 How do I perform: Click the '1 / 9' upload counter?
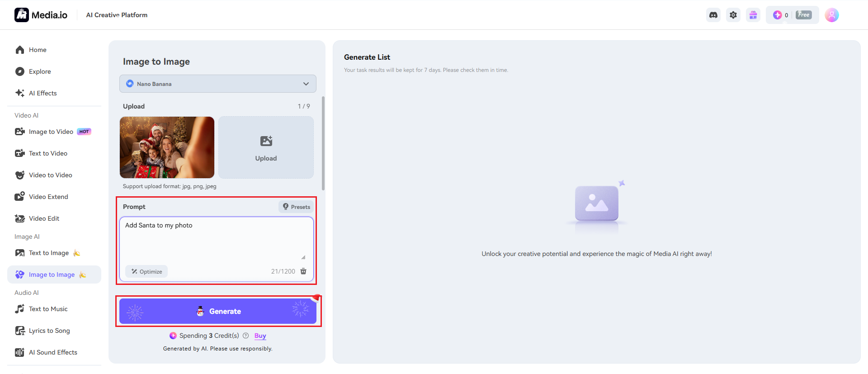point(304,106)
